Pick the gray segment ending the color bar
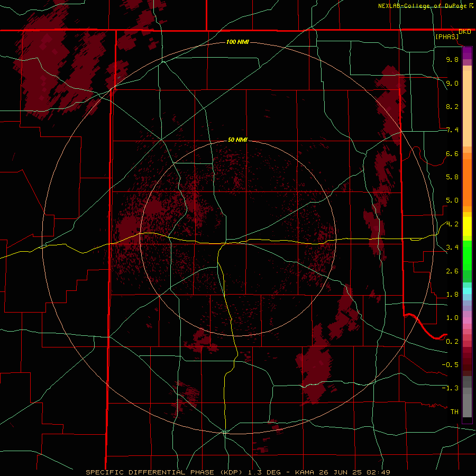This screenshot has width=476, height=476. 467,406
